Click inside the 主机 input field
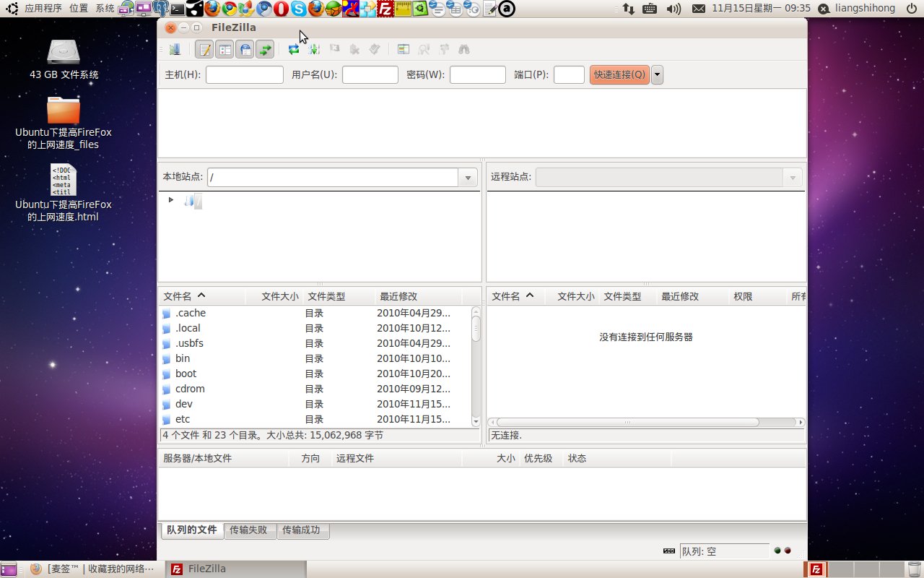The width and height of the screenshot is (924, 578). (244, 74)
